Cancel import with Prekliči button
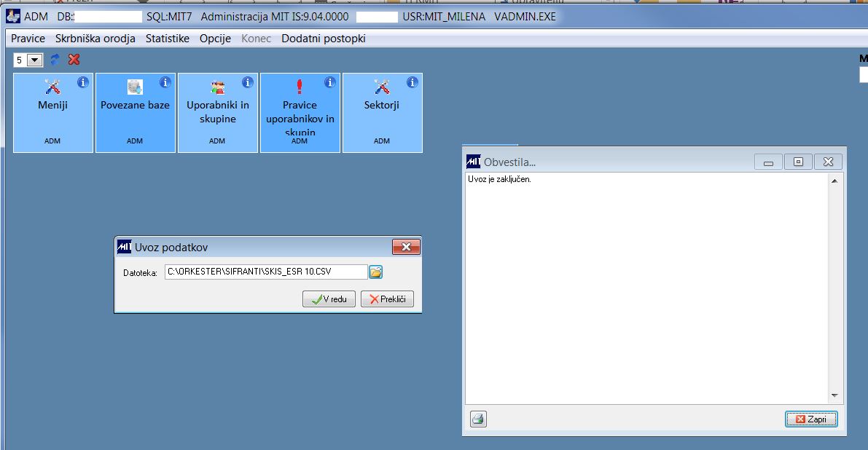868x450 pixels. 387,299
